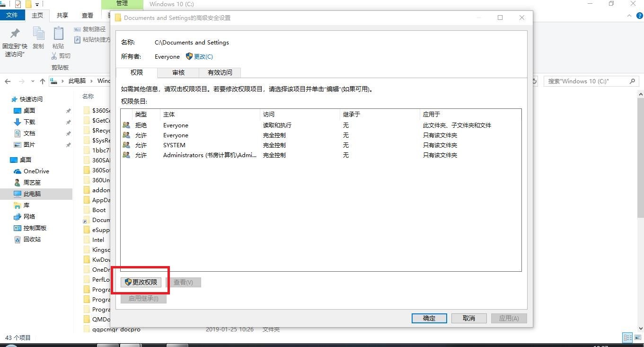644x347 pixels.
Task: Click the refresh icon beside the search box
Action: (x=534, y=81)
